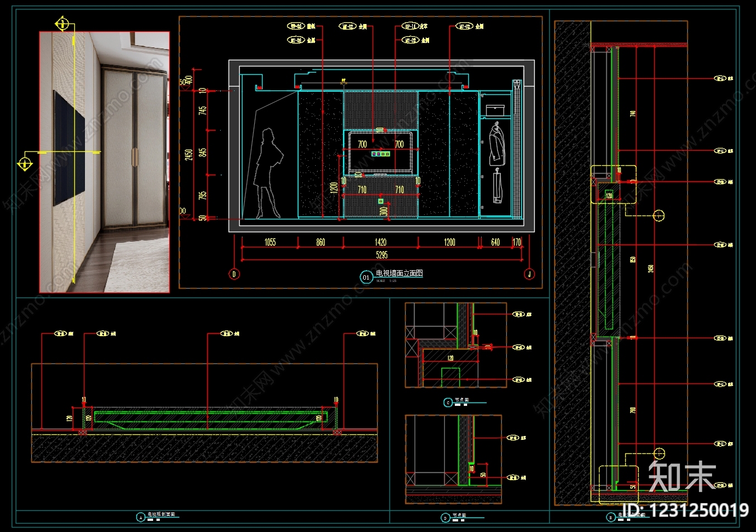
Task: Click the storage box on the wardrobe shelf
Action: coord(495,110)
